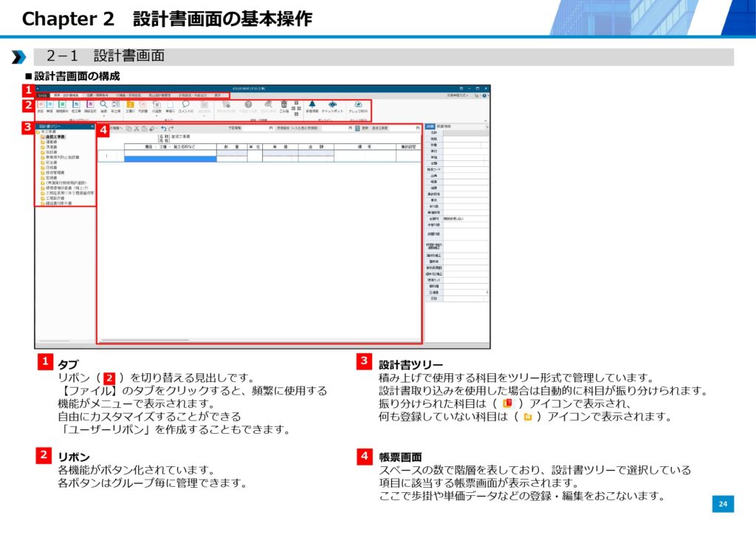
Task: Open the dropdown arrow under 内訳書 button
Action: pyautogui.click(x=157, y=116)
